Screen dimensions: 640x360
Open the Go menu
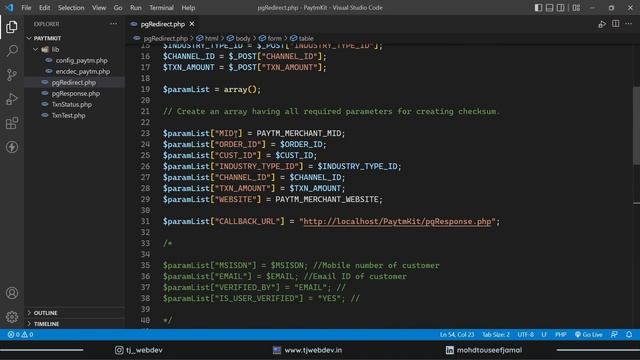click(118, 8)
